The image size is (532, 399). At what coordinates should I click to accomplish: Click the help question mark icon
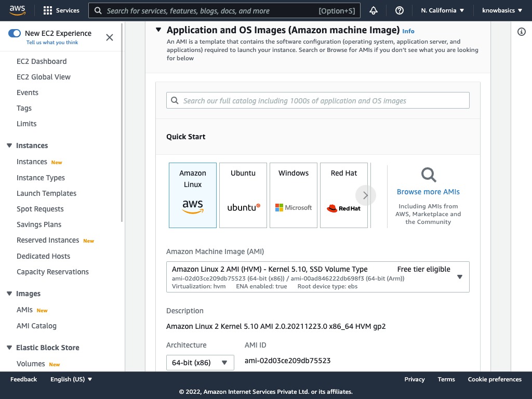pyautogui.click(x=400, y=10)
